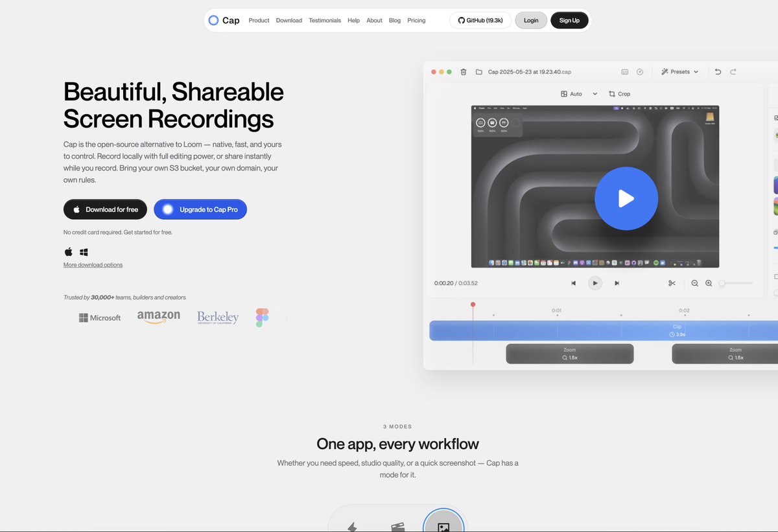Image resolution: width=778 pixels, height=532 pixels.
Task: Click the zoom in magnifier icon
Action: click(x=709, y=283)
